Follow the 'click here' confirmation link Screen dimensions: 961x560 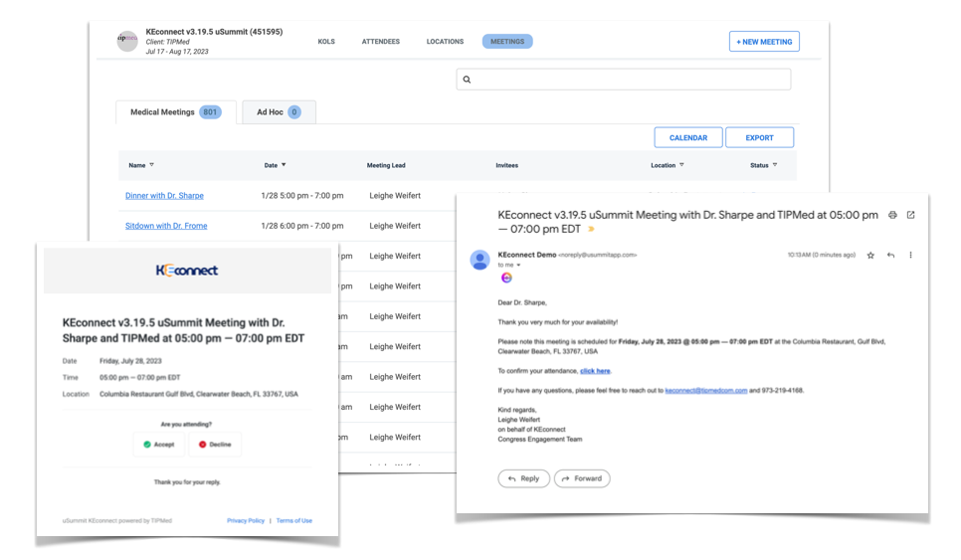[595, 371]
